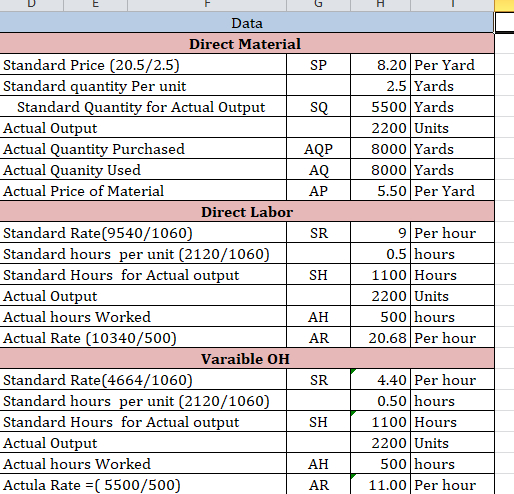This screenshot has width=514, height=494.
Task: Select the 'Per Yard' unit beside 5.50
Action: point(452,191)
